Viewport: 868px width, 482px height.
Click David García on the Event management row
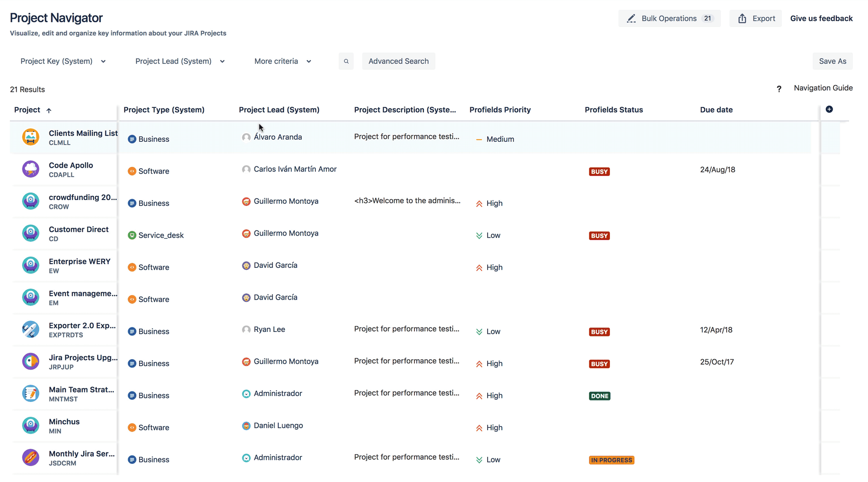[275, 297]
